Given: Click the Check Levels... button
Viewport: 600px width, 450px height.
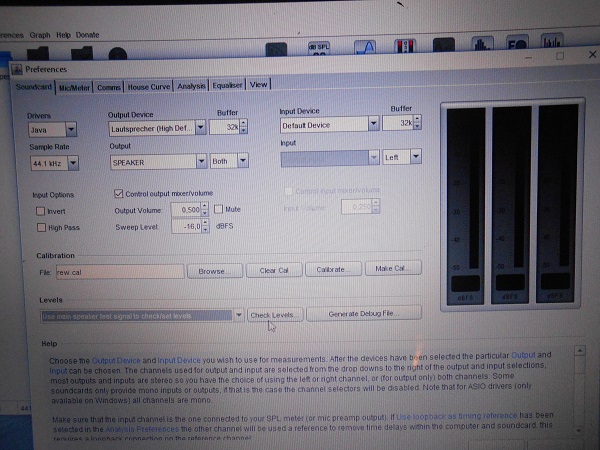Looking at the screenshot, I should tap(275, 315).
